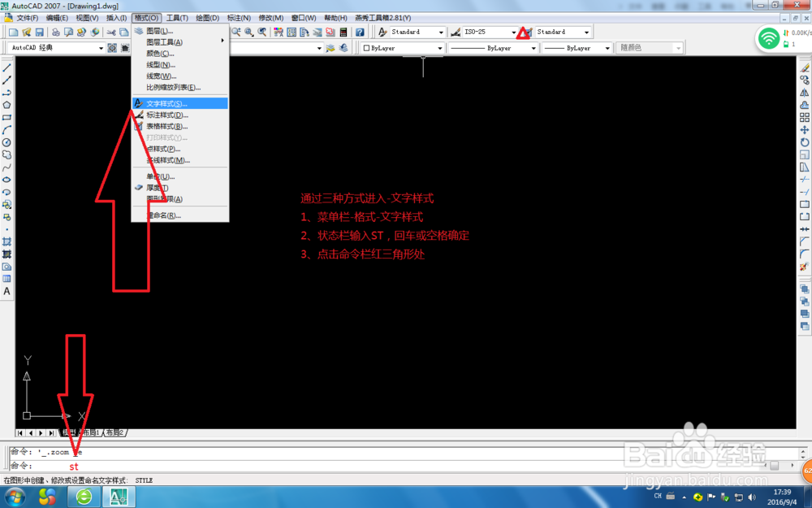Click the Rotate modify tool
This screenshot has width=812, height=508.
804,142
